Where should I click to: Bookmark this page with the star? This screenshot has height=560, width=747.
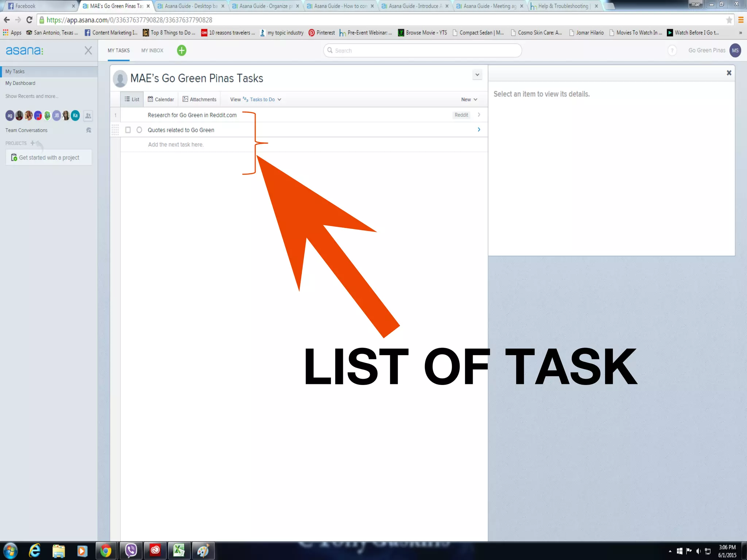[x=729, y=20]
